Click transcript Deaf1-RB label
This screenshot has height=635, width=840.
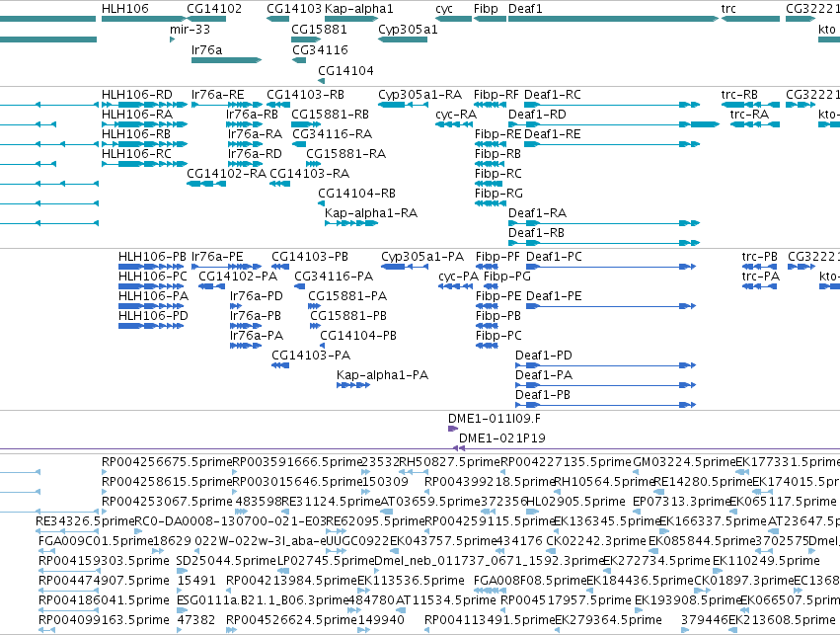[x=536, y=233]
